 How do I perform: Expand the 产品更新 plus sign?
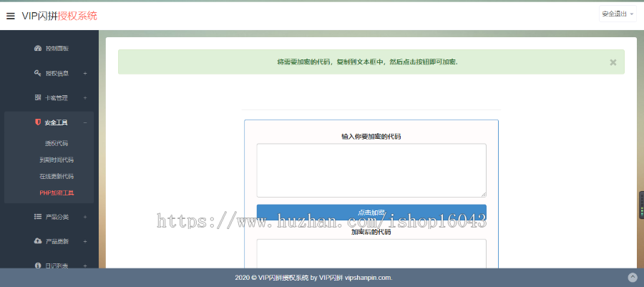coord(85,241)
